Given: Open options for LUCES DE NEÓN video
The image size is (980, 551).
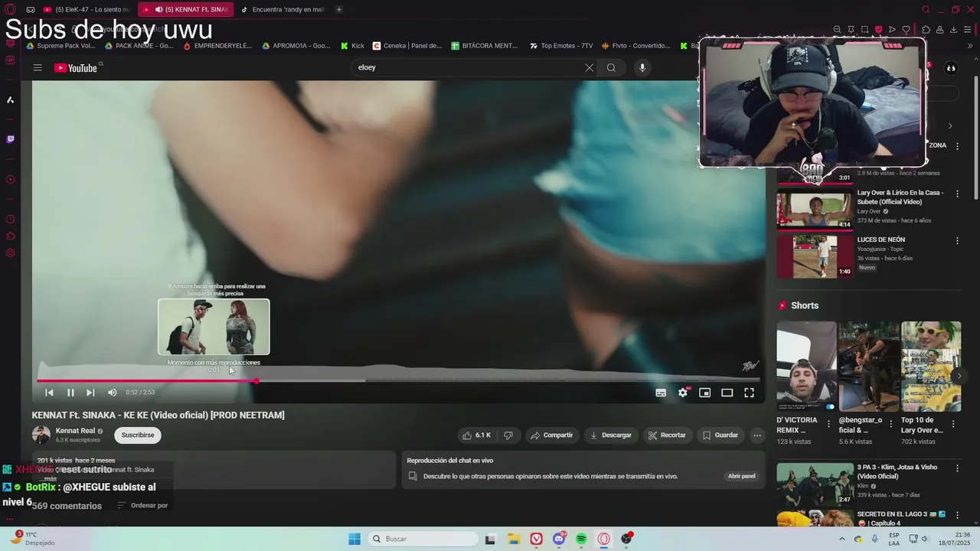Looking at the screenshot, I should [957, 241].
